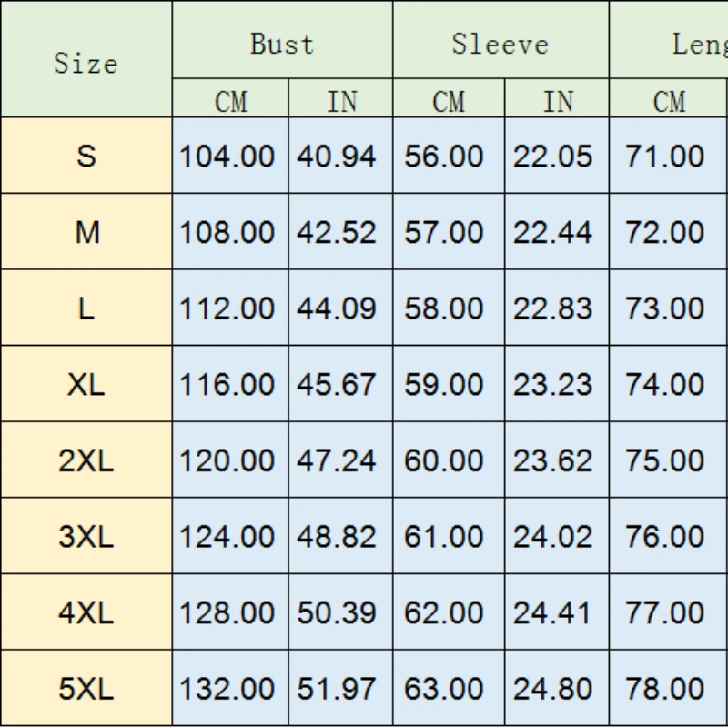The height and width of the screenshot is (728, 728).
Task: Select the 42.52 bust inches cell
Action: (336, 233)
